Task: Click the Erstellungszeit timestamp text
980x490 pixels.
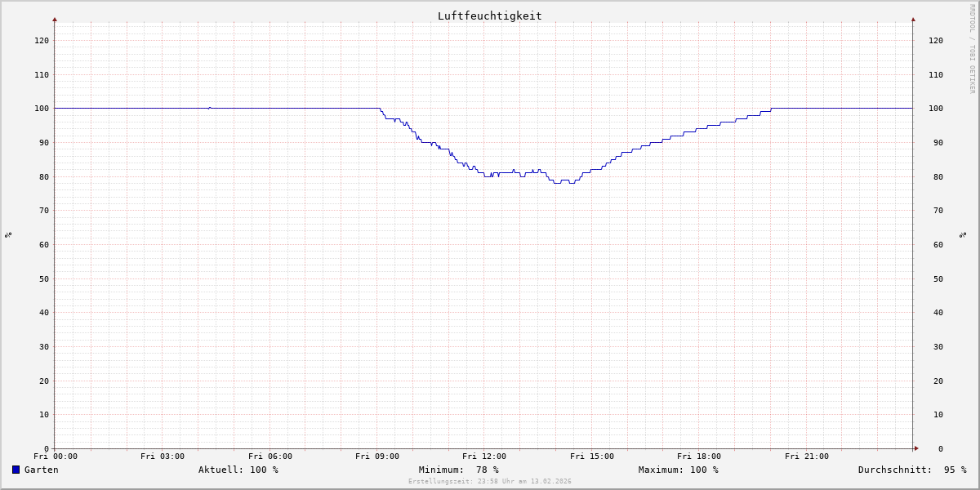Action: 489,482
